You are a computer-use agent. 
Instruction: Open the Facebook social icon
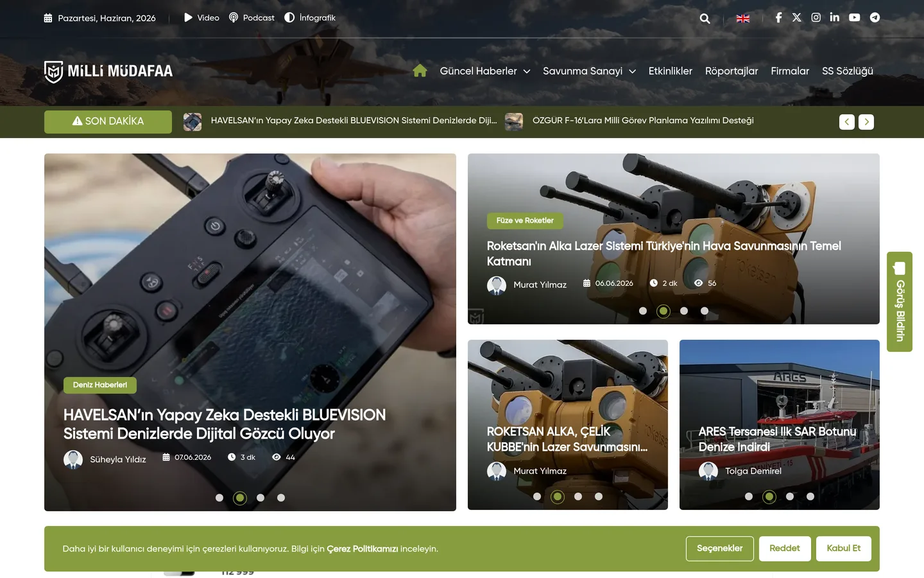[778, 18]
